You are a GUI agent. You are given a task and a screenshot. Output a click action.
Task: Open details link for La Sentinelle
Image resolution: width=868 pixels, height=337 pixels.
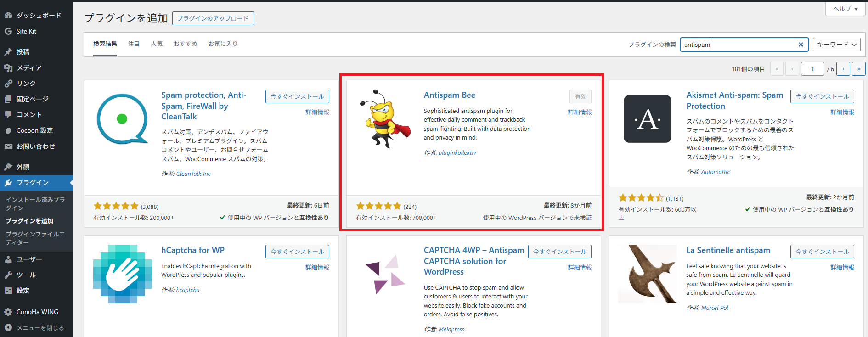click(x=842, y=267)
